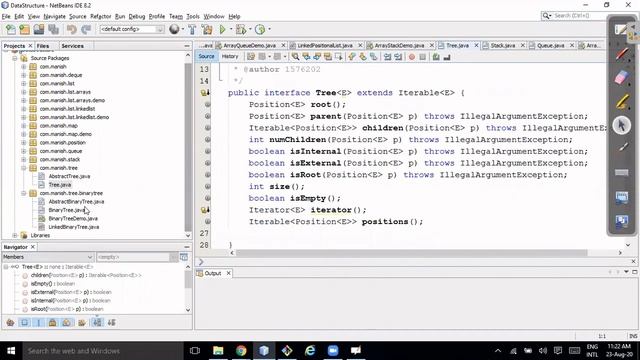Click the Debug Project toolbar icon
Image resolution: width=640 pixels, height=360 pixels.
(240, 29)
